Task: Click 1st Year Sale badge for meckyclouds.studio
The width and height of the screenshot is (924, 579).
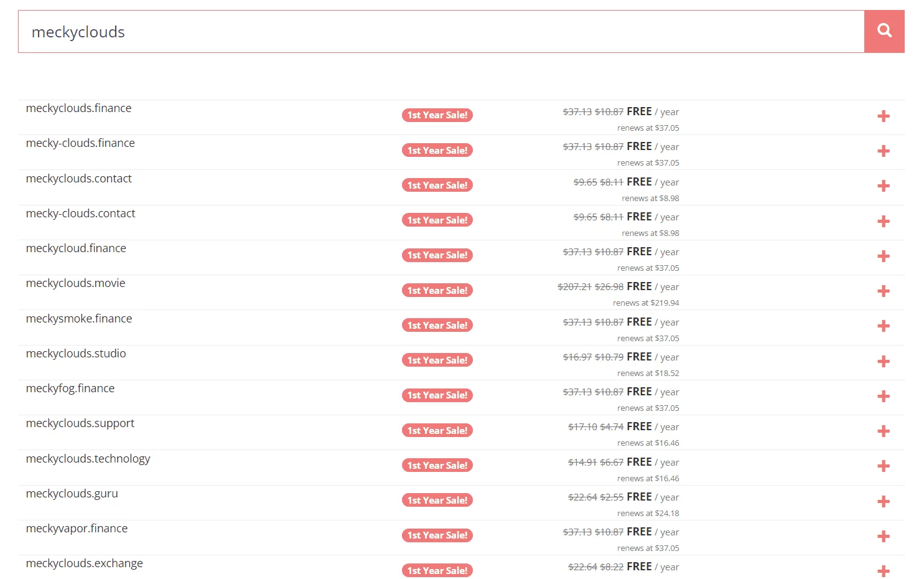Action: (x=437, y=360)
